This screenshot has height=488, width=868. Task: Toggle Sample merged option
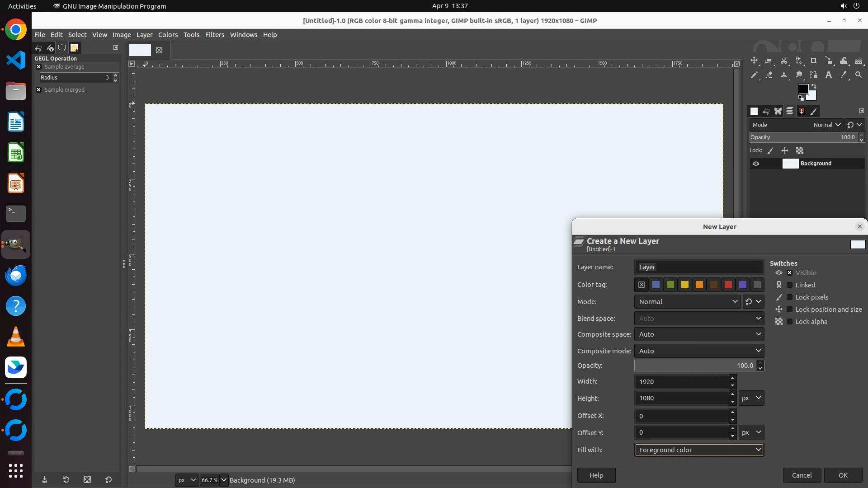39,90
